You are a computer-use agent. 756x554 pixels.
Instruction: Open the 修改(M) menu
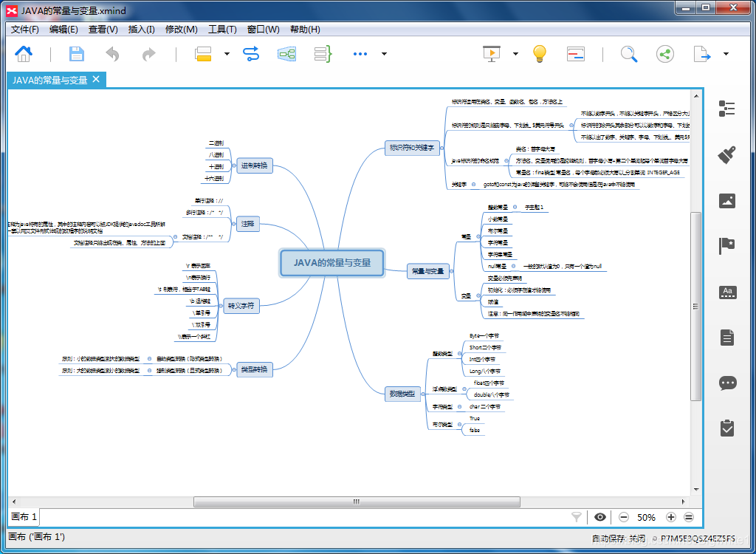click(182, 30)
